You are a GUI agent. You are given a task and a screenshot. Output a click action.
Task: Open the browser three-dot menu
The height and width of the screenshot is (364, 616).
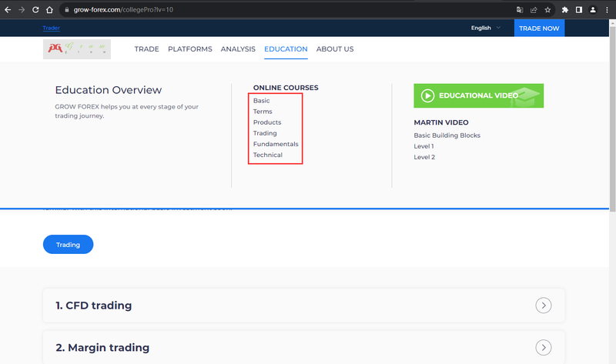coord(607,10)
